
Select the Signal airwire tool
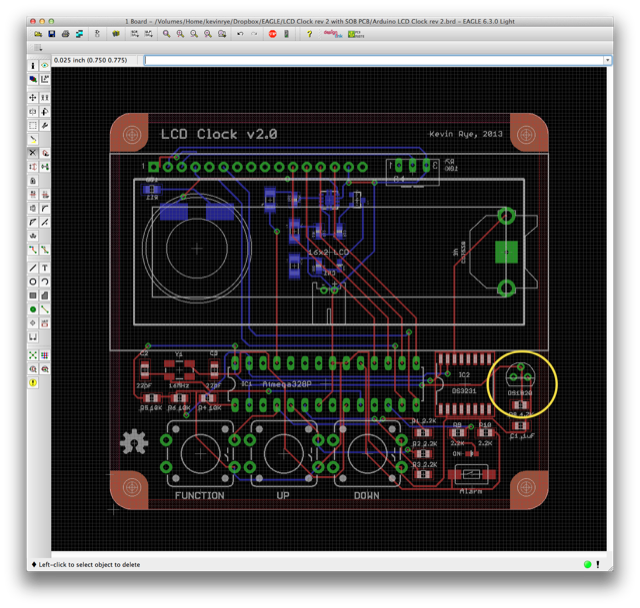(x=44, y=309)
